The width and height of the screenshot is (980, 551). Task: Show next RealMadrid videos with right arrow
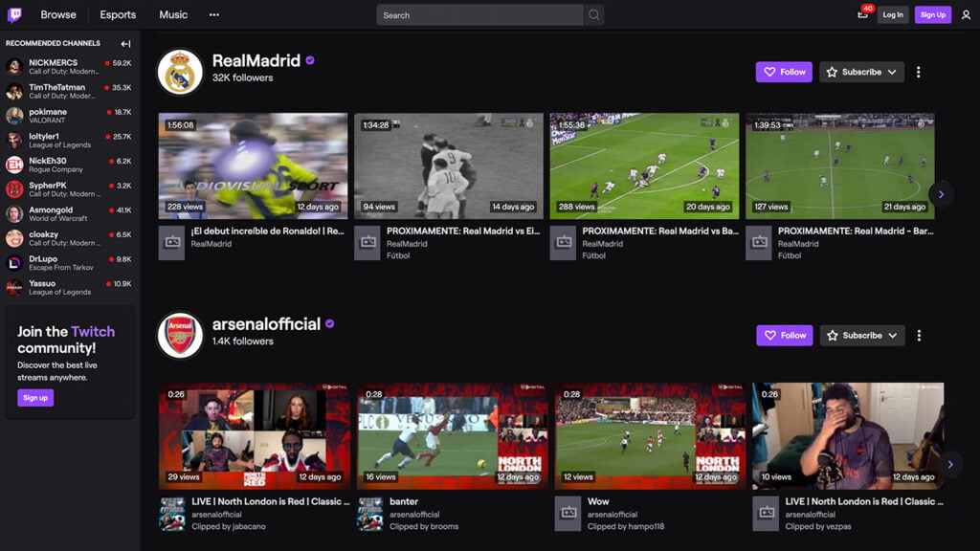941,194
